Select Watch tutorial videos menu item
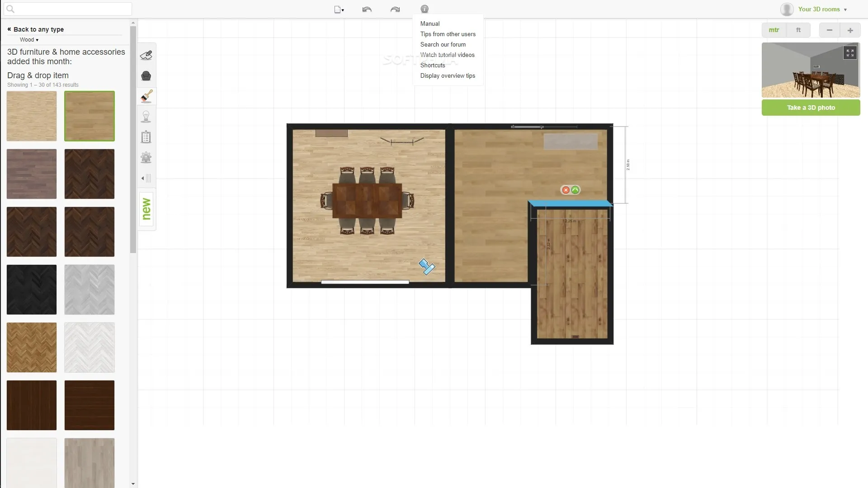 click(x=447, y=55)
